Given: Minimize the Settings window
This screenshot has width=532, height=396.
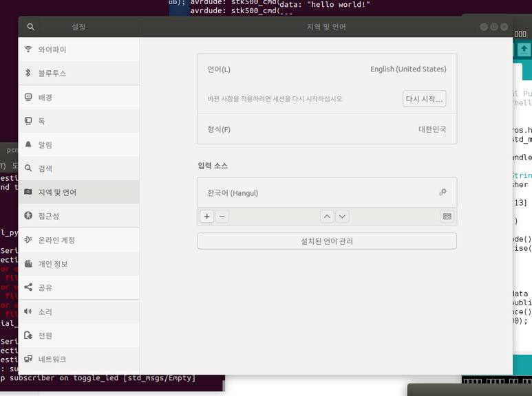Looking at the screenshot, I should coord(484,27).
